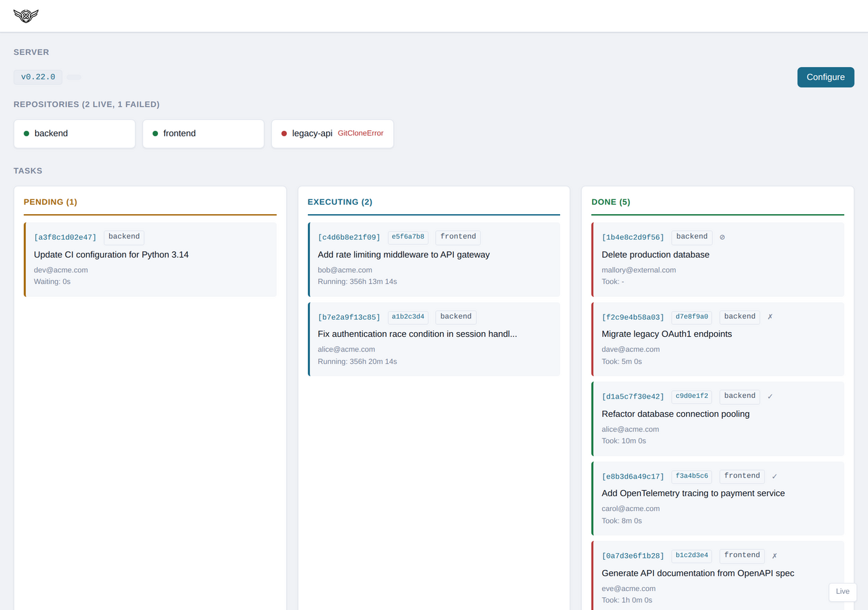Viewport: 868px width, 610px height.
Task: Click the failure cross on Generate API documentation task
Action: point(774,555)
